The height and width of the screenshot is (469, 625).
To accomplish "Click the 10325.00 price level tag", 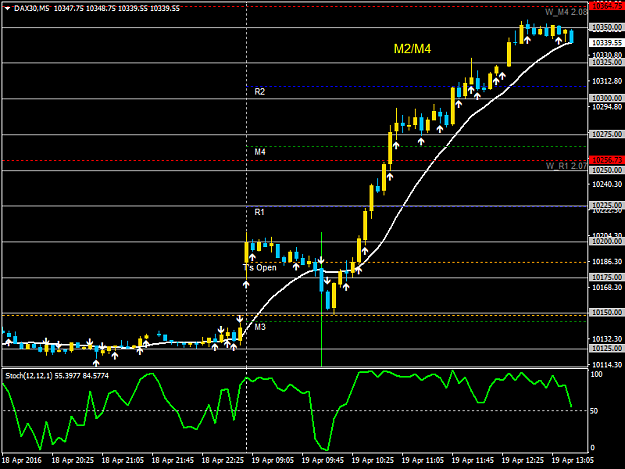I will tap(607, 62).
